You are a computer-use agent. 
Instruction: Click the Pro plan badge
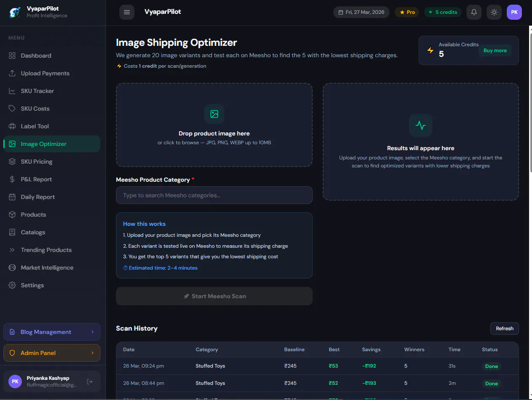[407, 12]
